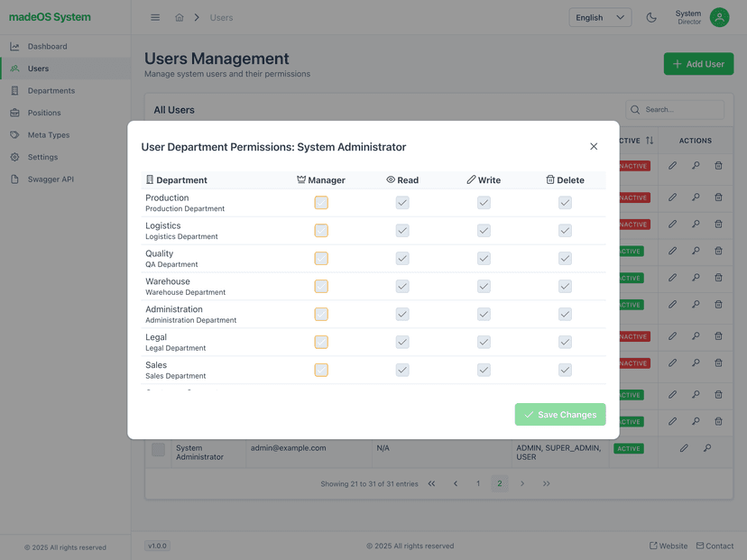Click permissions key icon in first row

[x=696, y=166]
